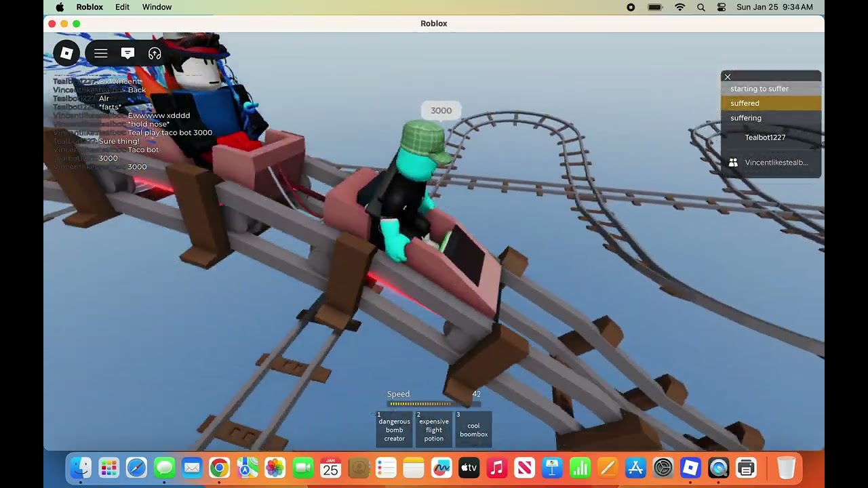This screenshot has height=488, width=868.
Task: Open the printer icon in the dock
Action: click(746, 468)
